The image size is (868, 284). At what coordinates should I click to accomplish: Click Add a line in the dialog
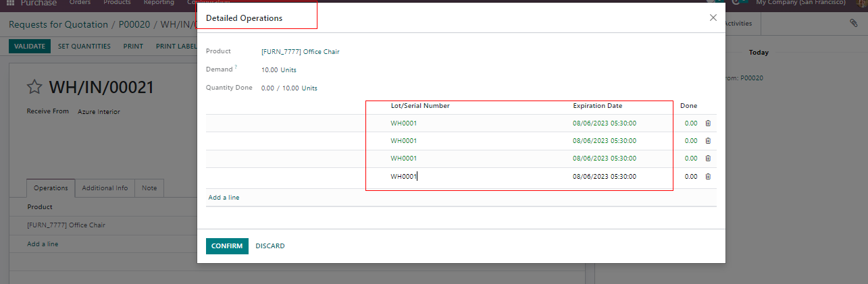coord(224,198)
